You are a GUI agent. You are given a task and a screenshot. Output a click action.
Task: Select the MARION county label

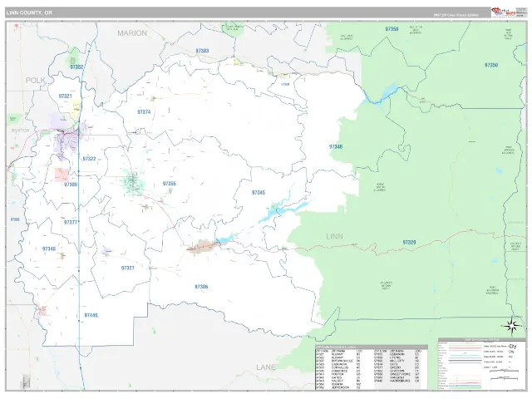[x=132, y=33]
